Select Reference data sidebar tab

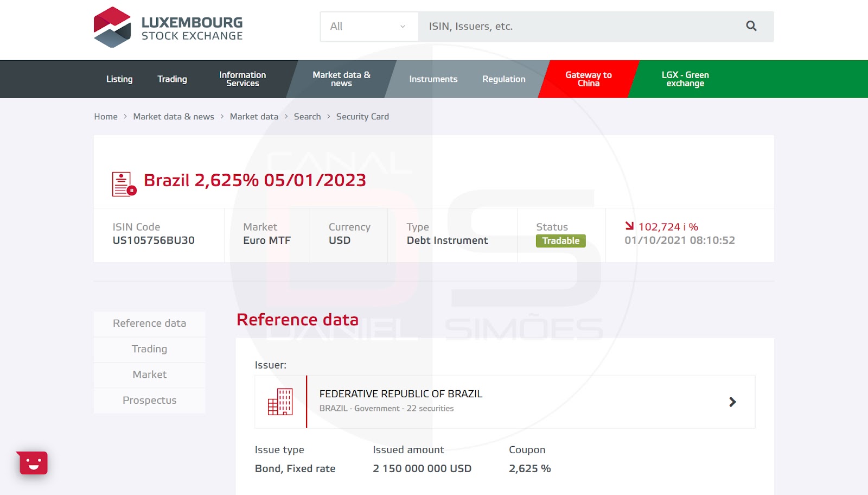(150, 323)
